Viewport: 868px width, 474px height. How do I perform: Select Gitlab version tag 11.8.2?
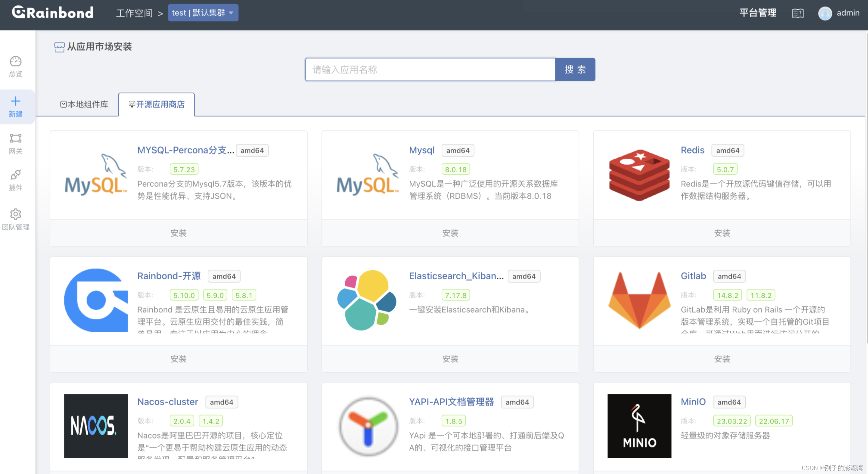pos(761,295)
